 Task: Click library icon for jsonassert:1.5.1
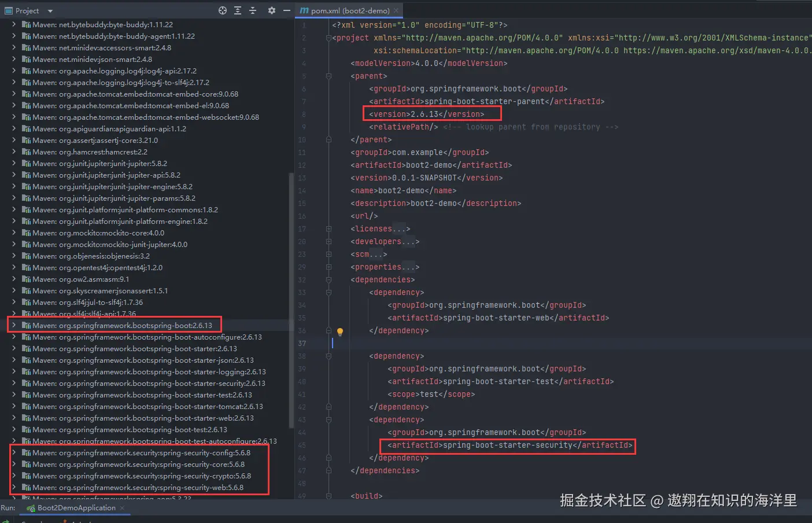point(26,291)
